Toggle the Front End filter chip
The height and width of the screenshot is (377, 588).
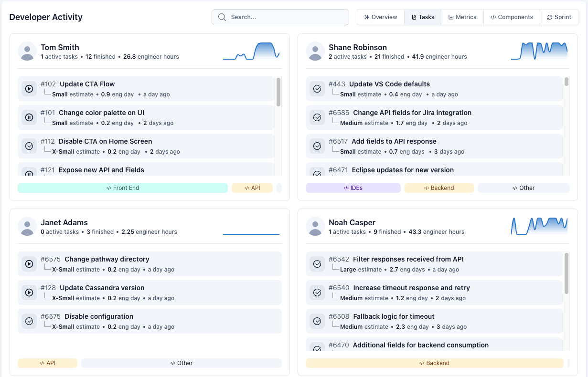[122, 188]
